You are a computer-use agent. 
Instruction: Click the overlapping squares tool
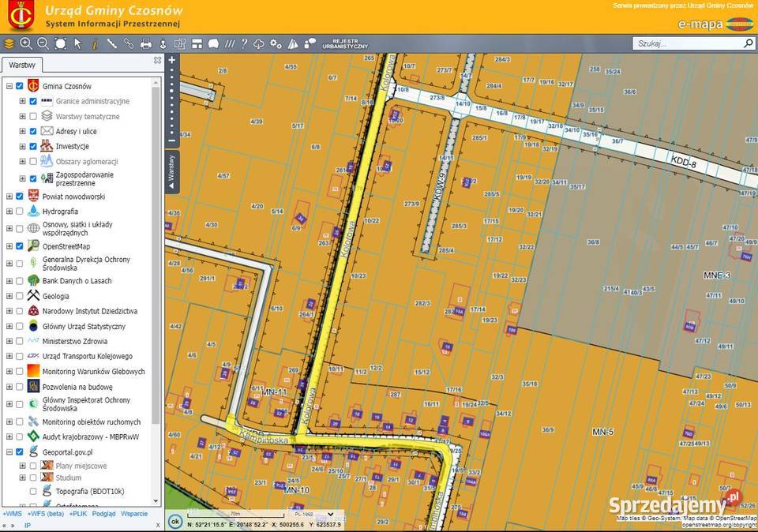point(180,44)
